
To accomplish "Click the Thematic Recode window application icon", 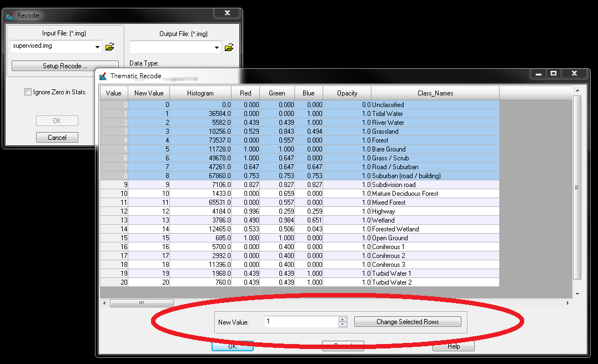I will 103,76.
